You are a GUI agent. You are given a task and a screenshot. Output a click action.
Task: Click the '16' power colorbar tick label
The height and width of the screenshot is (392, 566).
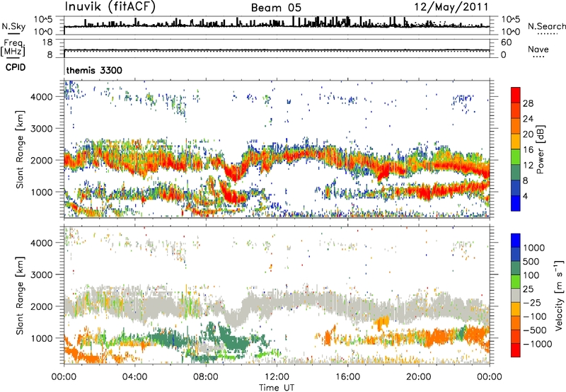pos(528,150)
